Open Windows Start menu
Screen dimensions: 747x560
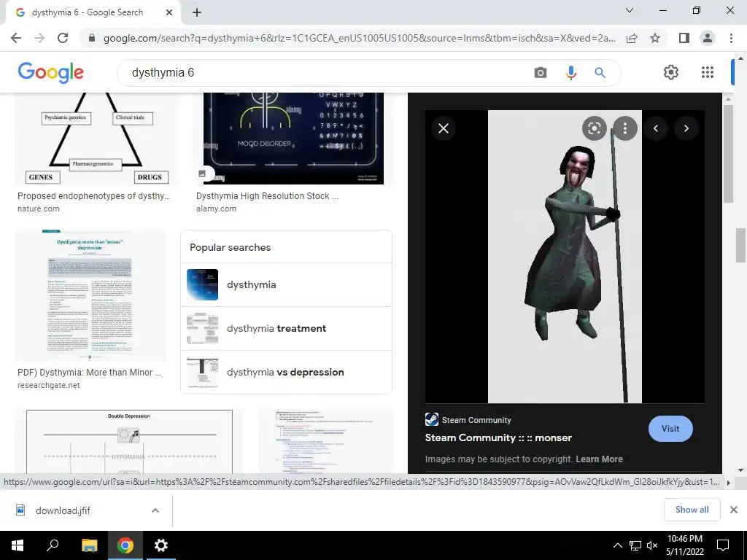(x=18, y=545)
